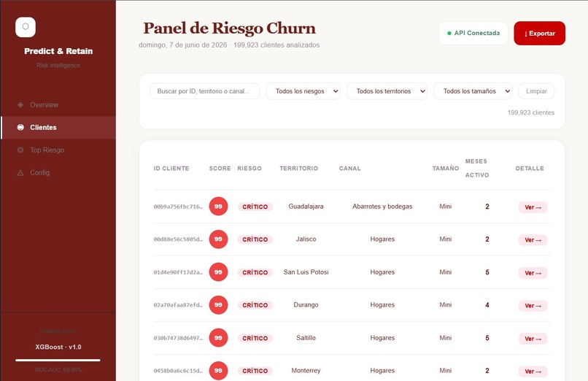The image size is (588, 381).
Task: Open Todos los riesgos dropdown
Action: click(x=303, y=91)
